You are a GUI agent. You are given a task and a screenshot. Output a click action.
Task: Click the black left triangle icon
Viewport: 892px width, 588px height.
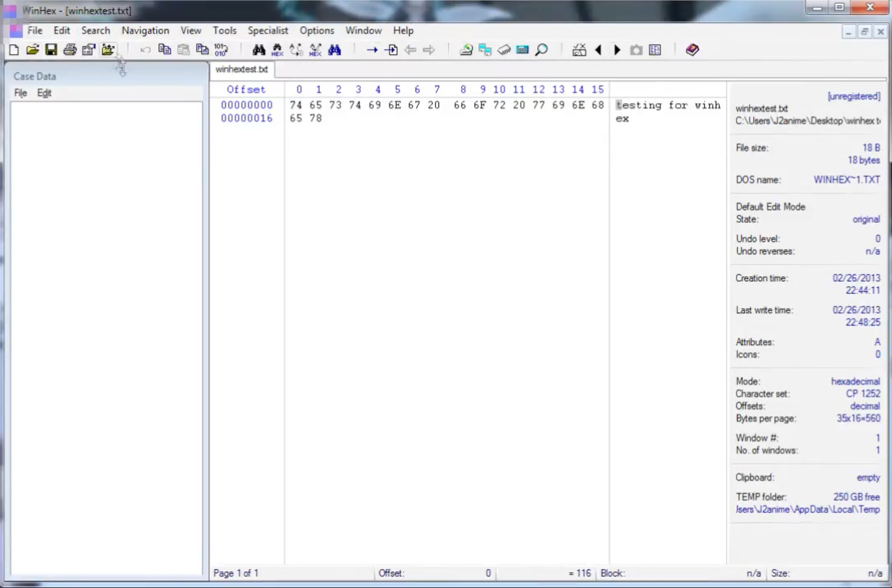[x=598, y=50]
